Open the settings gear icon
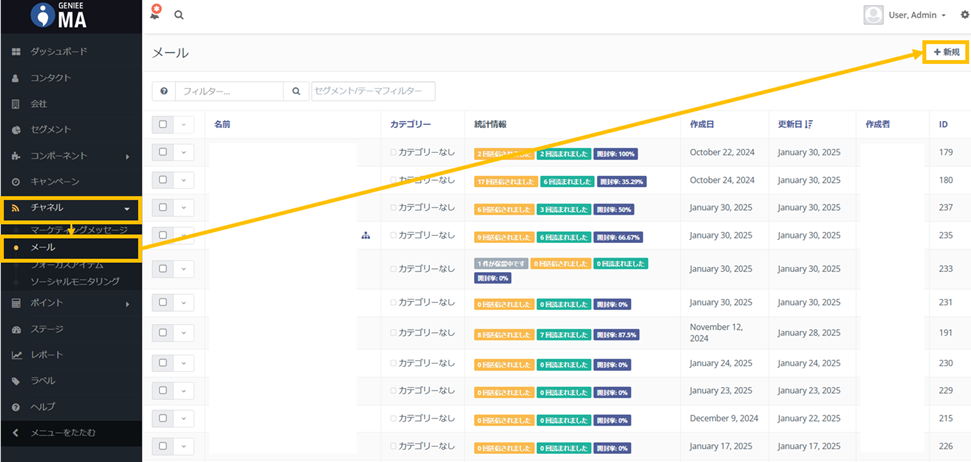Screen dimensions: 971x462 pyautogui.click(x=964, y=15)
